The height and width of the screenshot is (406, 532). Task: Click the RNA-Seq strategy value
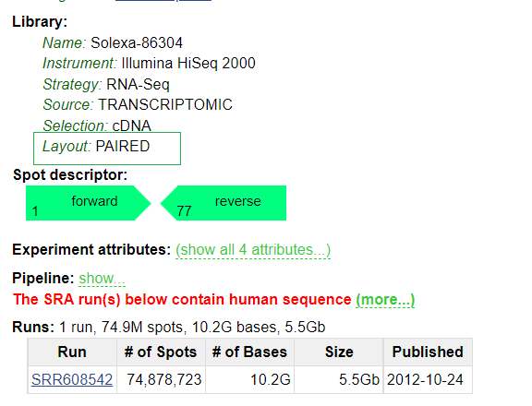(138, 84)
